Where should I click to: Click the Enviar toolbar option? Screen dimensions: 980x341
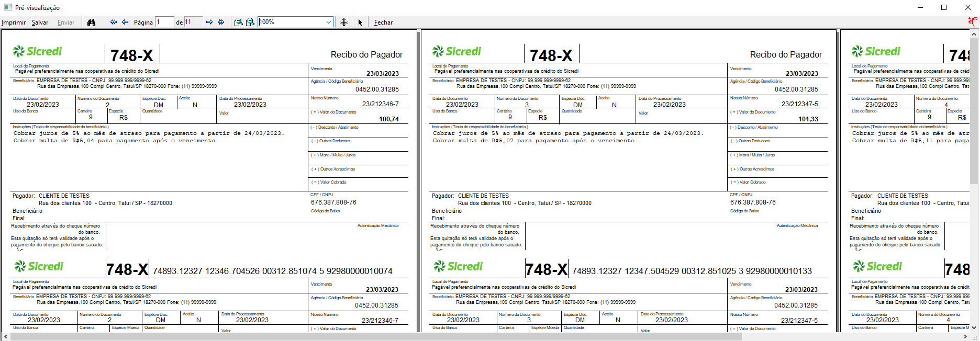coord(66,22)
